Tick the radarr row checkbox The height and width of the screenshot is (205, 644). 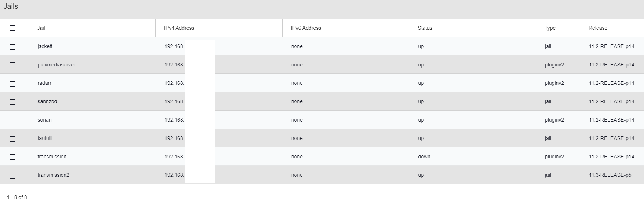pyautogui.click(x=12, y=84)
